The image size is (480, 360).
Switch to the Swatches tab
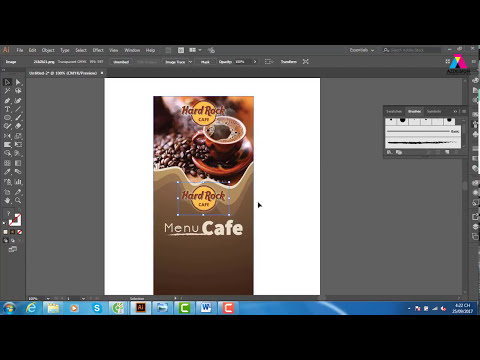394,111
